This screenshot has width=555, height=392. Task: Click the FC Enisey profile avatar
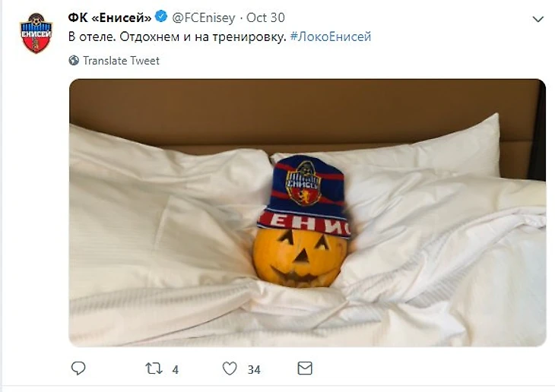tap(36, 33)
